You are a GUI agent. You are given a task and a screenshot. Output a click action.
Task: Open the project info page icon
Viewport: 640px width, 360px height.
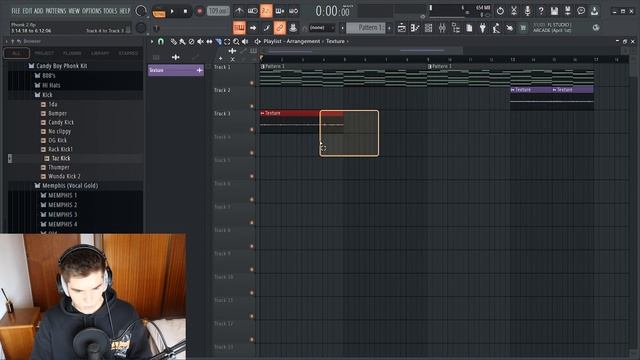(469, 28)
